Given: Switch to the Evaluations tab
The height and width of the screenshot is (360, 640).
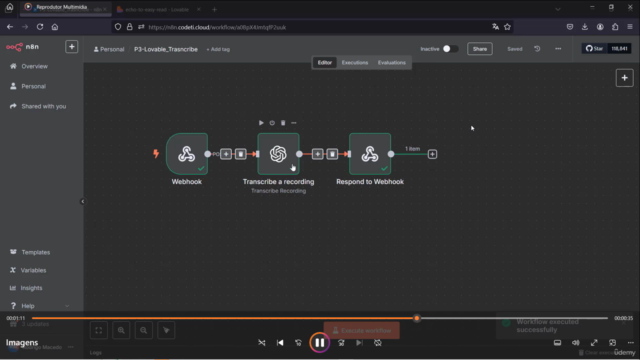Looking at the screenshot, I should tap(391, 62).
